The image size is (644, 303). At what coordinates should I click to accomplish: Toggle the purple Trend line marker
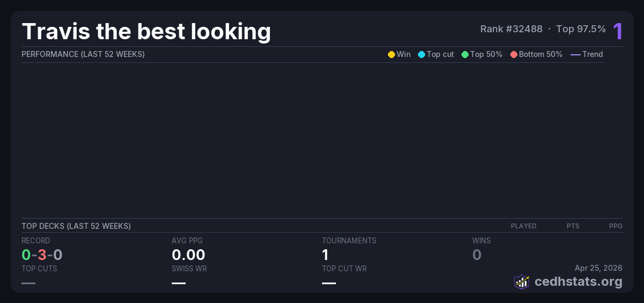pyautogui.click(x=575, y=54)
